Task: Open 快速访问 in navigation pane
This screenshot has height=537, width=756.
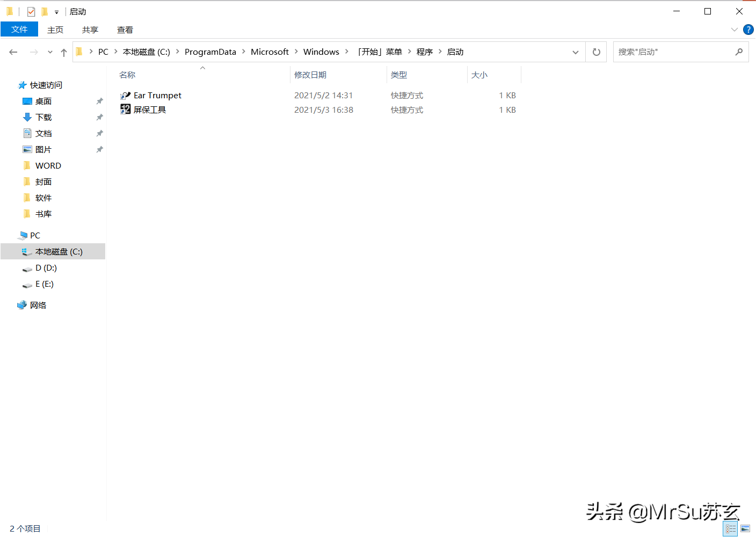Action: click(46, 85)
